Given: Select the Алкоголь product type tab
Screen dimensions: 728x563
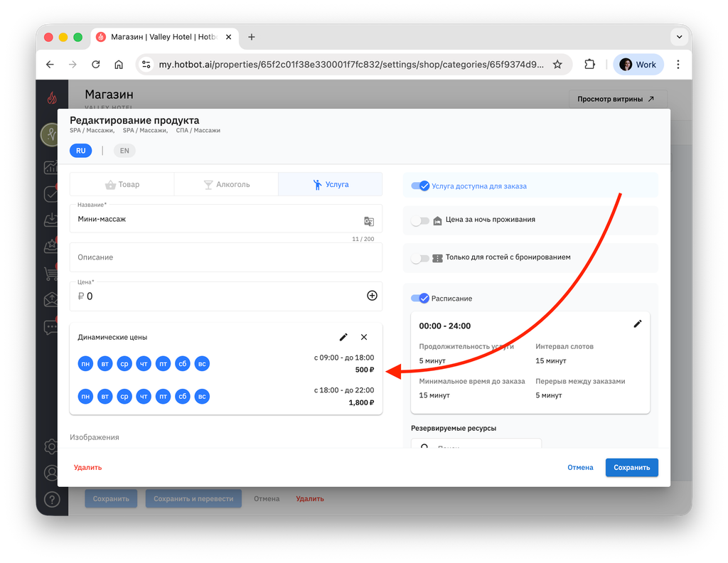Looking at the screenshot, I should point(226,184).
